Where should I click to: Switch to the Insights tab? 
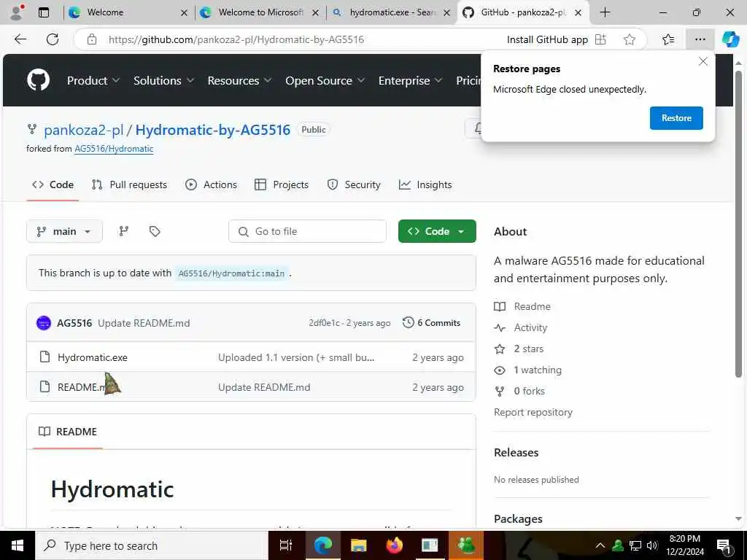tap(425, 184)
